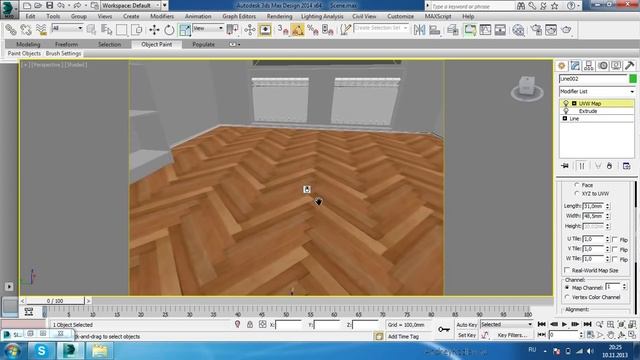The width and height of the screenshot is (640, 360).
Task: Click the Paint Objects panel label
Action: coord(24,53)
